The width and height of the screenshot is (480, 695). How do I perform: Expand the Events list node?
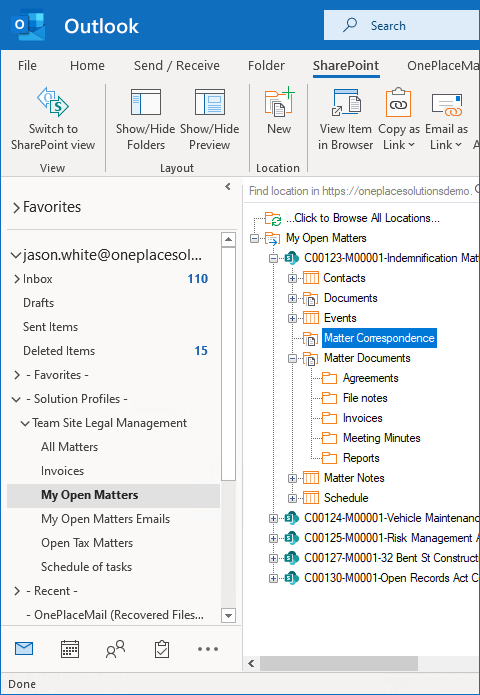pyautogui.click(x=292, y=318)
